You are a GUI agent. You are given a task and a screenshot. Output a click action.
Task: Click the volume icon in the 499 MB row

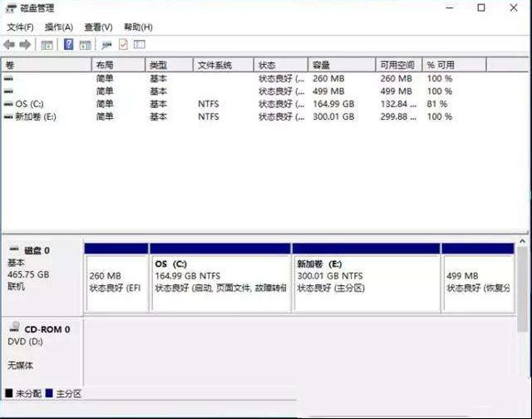[8, 91]
